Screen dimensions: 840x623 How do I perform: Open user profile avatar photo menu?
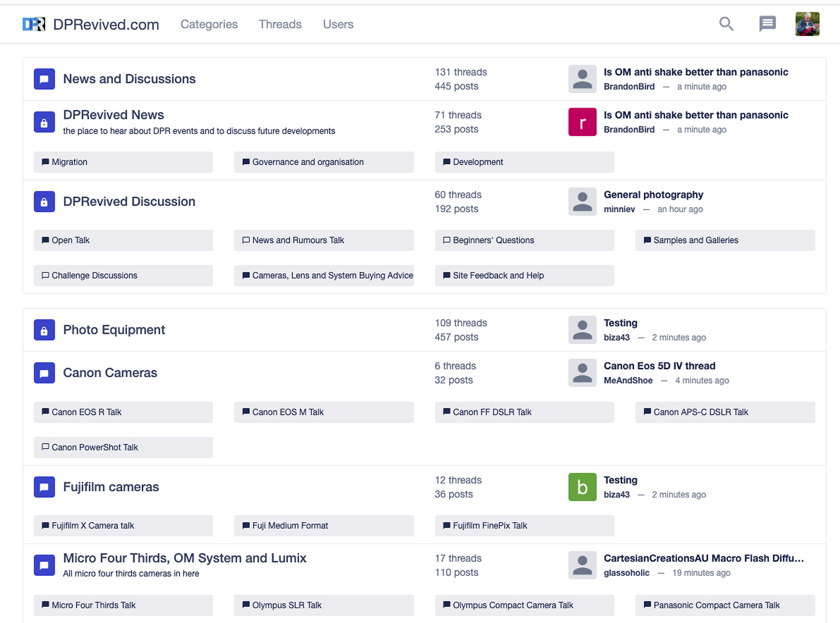(807, 24)
